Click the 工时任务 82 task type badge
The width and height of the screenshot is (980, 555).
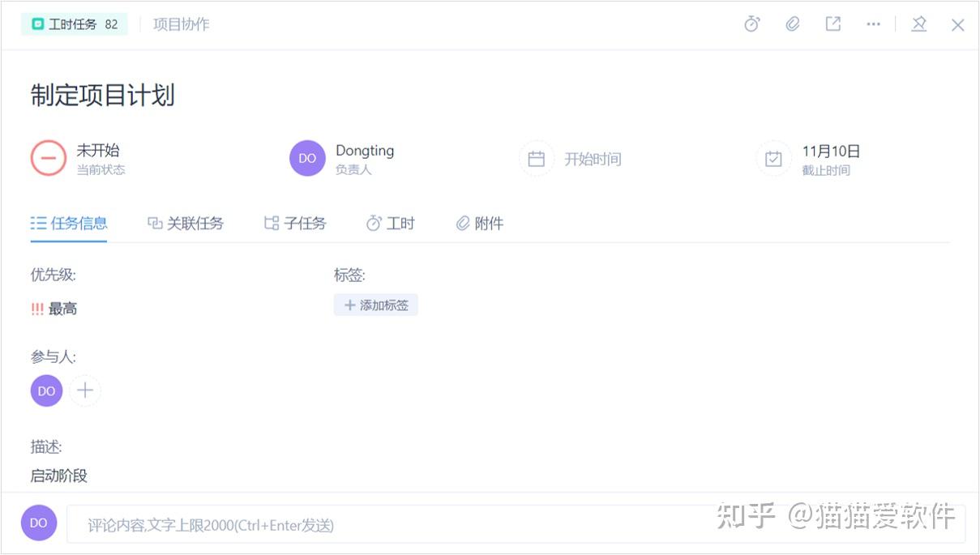coord(75,24)
